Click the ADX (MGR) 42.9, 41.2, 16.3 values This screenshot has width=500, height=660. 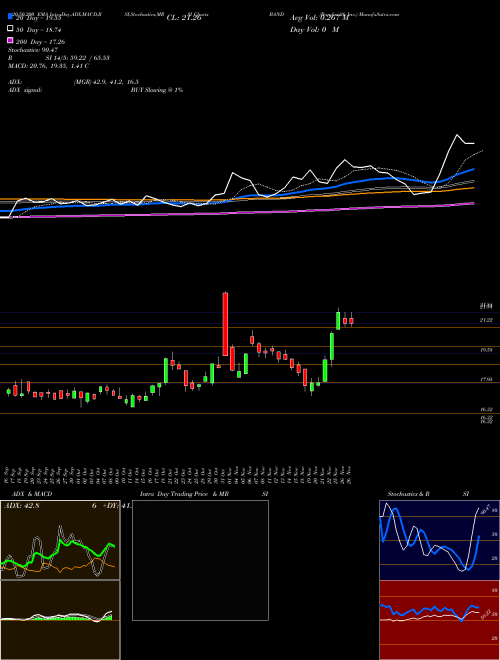(x=106, y=82)
